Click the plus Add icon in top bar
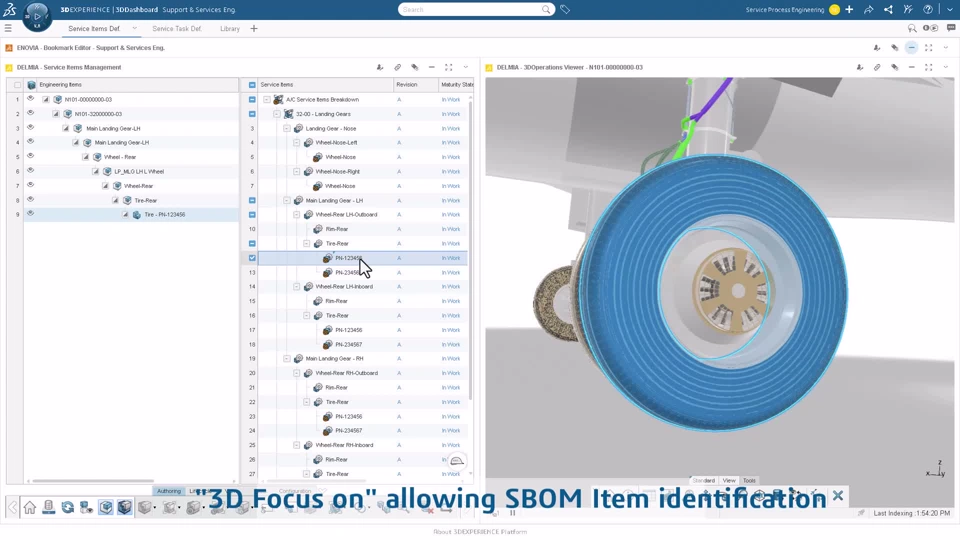 click(x=849, y=10)
